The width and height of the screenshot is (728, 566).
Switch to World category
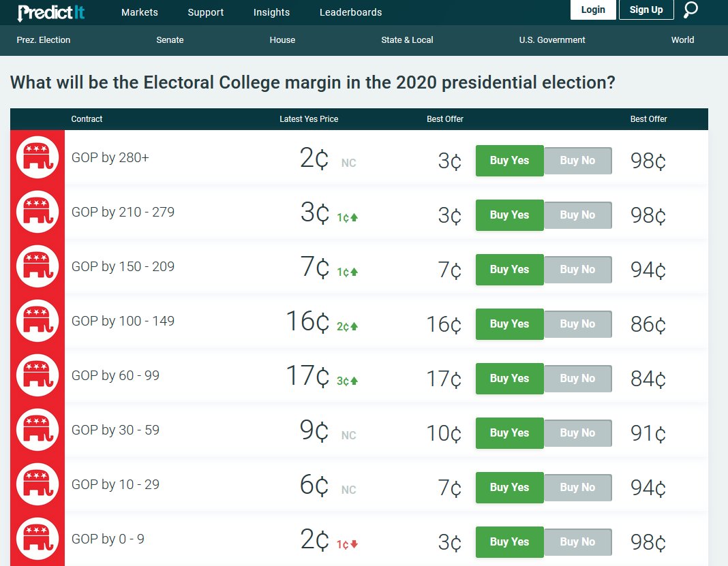pos(682,40)
